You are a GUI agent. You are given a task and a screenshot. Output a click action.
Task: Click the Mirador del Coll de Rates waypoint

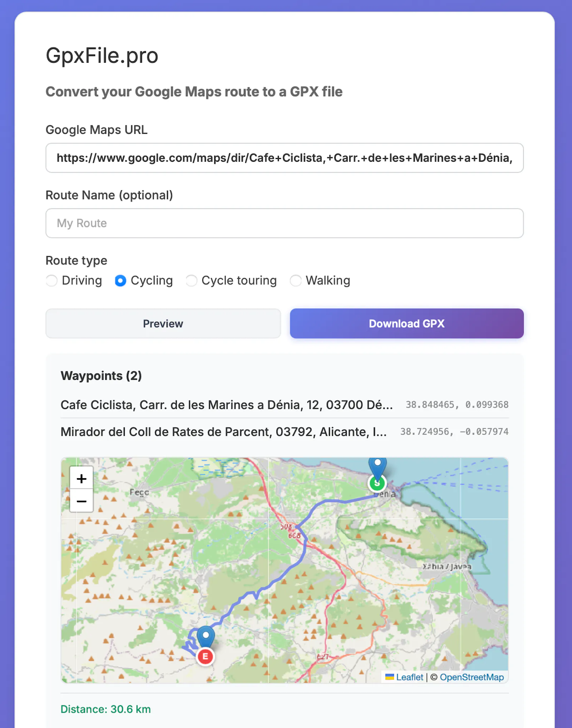point(285,431)
